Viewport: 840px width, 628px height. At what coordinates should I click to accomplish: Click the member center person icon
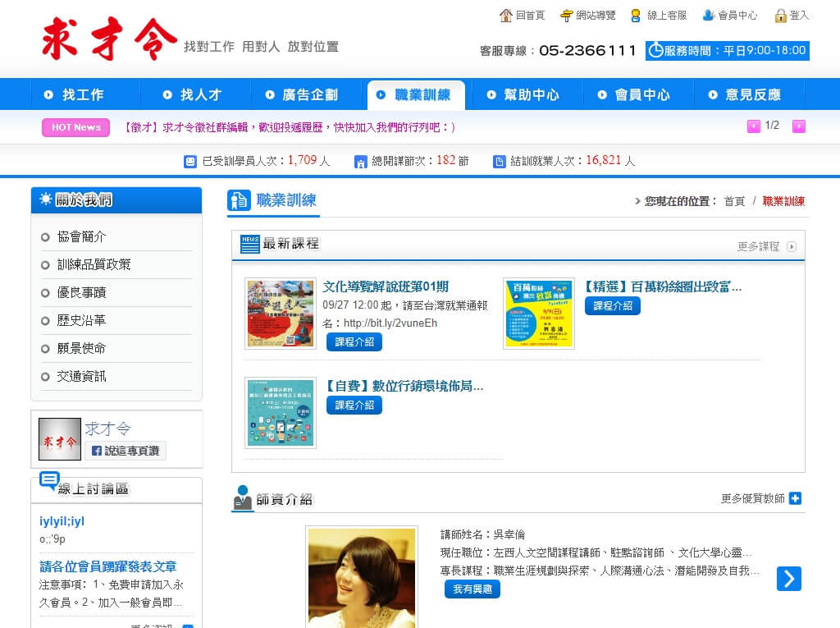click(708, 15)
